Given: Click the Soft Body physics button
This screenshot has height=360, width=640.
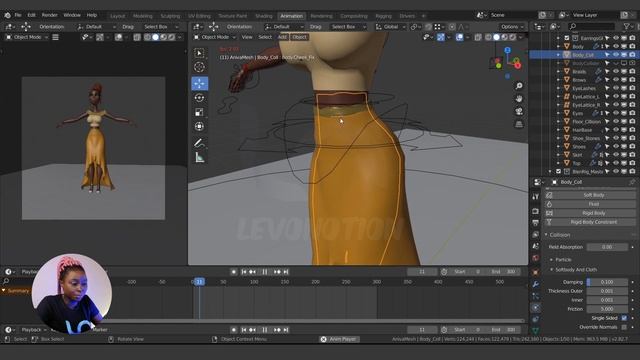Looking at the screenshot, I should (590, 195).
